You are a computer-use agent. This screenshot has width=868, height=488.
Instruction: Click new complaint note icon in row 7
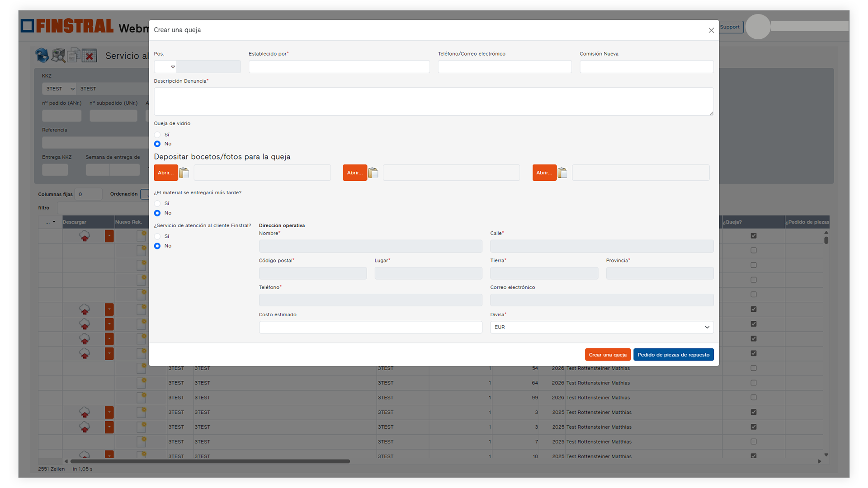(142, 441)
